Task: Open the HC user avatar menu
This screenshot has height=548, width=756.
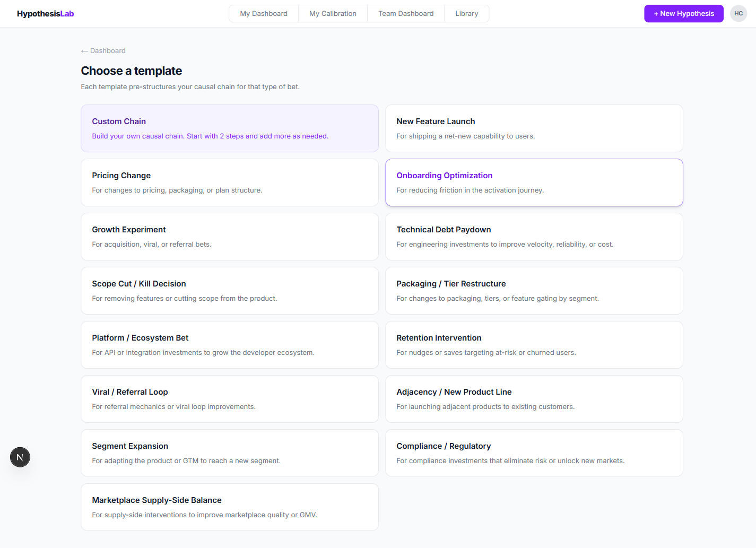Action: click(738, 14)
